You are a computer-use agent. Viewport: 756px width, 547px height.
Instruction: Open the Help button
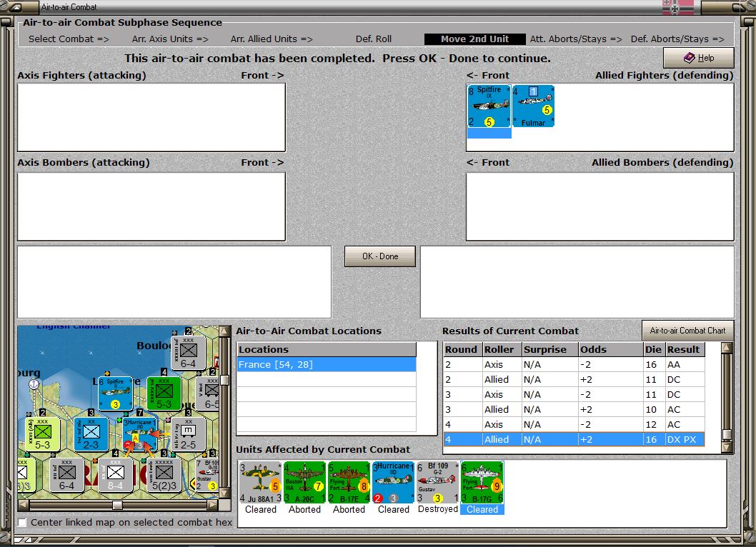pos(699,58)
